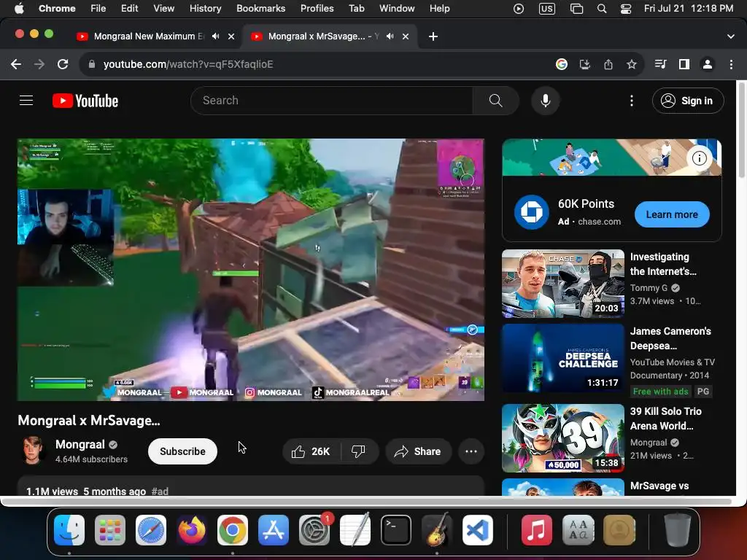
Task: Start voice search with microphone
Action: coord(546,101)
